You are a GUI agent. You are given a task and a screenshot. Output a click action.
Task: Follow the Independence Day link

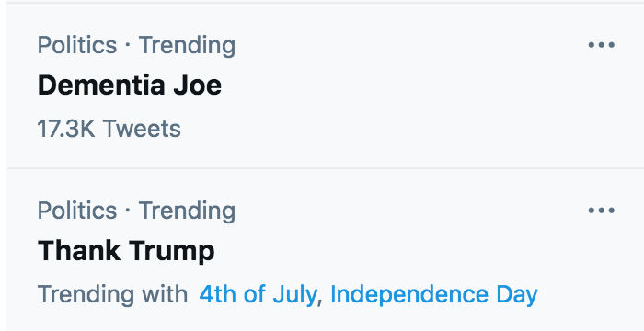[x=433, y=294]
